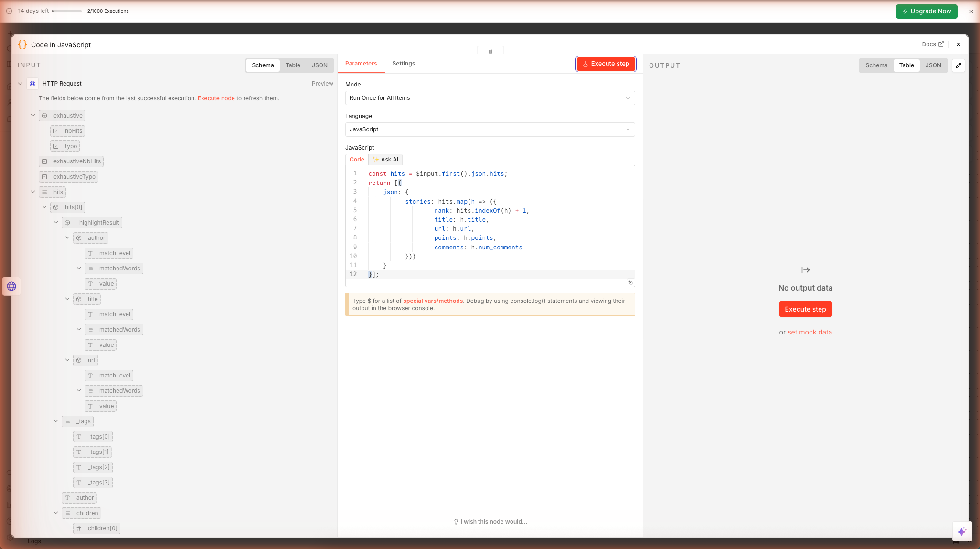This screenshot has width=980, height=549.
Task: Click the curly braces Code node icon
Action: pyautogui.click(x=22, y=44)
